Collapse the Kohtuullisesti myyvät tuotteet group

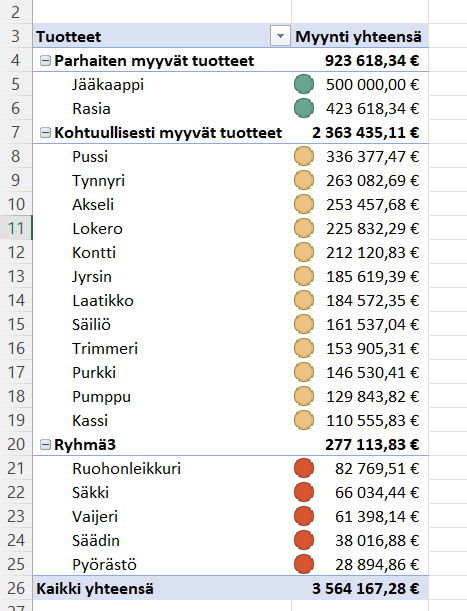coord(45,132)
